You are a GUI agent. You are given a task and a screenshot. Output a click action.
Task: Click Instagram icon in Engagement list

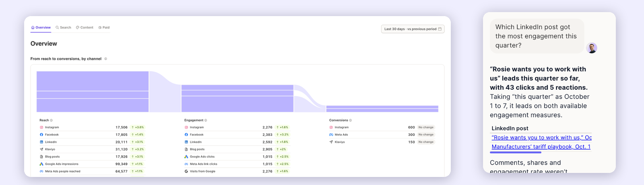[x=186, y=127]
